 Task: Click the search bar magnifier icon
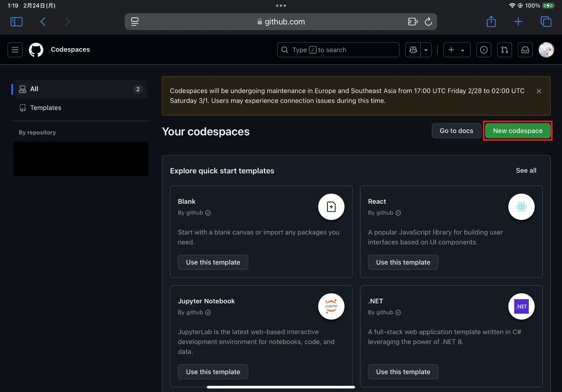point(285,50)
